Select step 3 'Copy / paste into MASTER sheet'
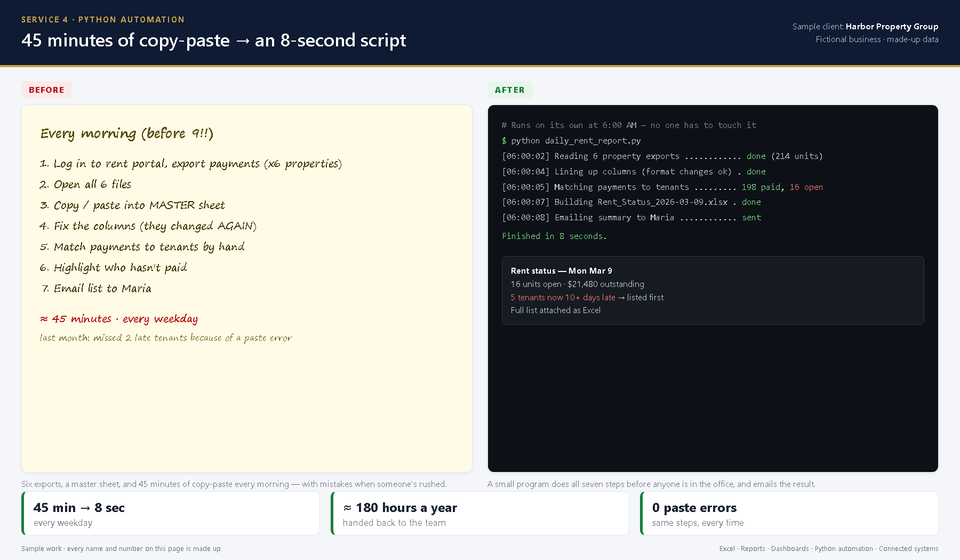960x560 pixels. point(132,205)
